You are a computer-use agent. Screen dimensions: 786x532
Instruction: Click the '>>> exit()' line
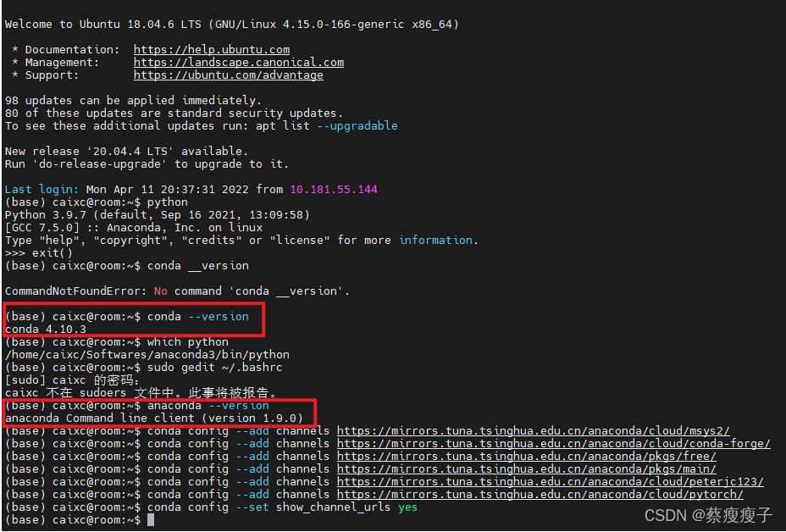(x=39, y=253)
